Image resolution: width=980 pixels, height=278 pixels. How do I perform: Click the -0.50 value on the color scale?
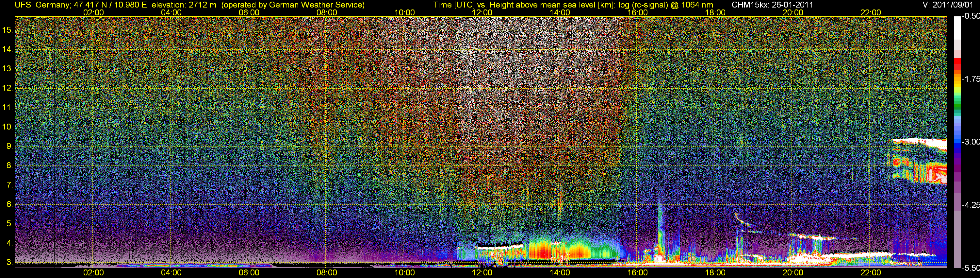[971, 16]
